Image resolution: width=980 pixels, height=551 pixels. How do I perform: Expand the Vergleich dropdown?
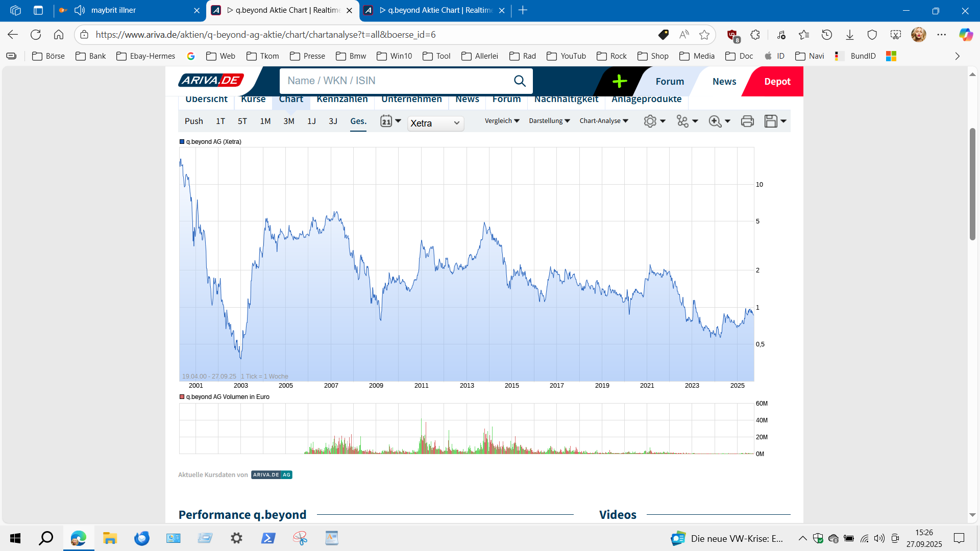(502, 121)
